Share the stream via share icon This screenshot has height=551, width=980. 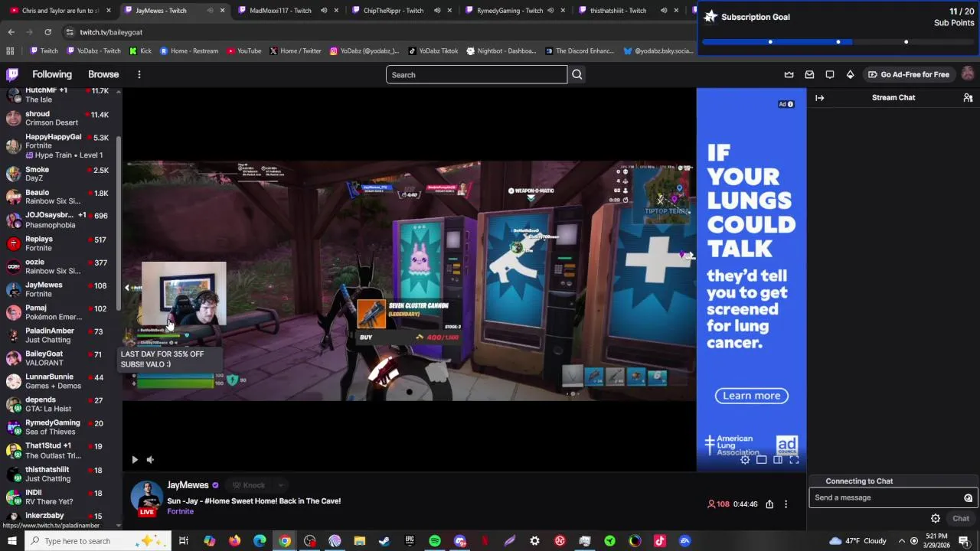[x=769, y=504]
